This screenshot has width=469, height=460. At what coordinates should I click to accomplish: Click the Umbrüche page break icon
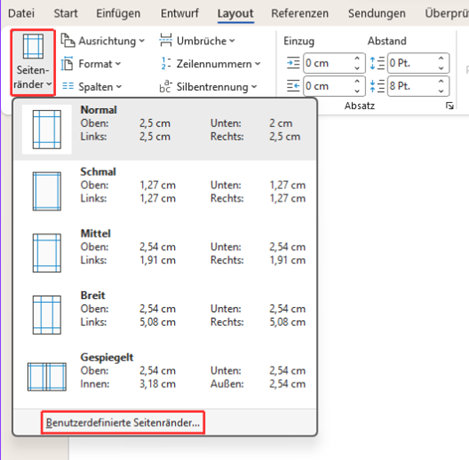click(166, 40)
